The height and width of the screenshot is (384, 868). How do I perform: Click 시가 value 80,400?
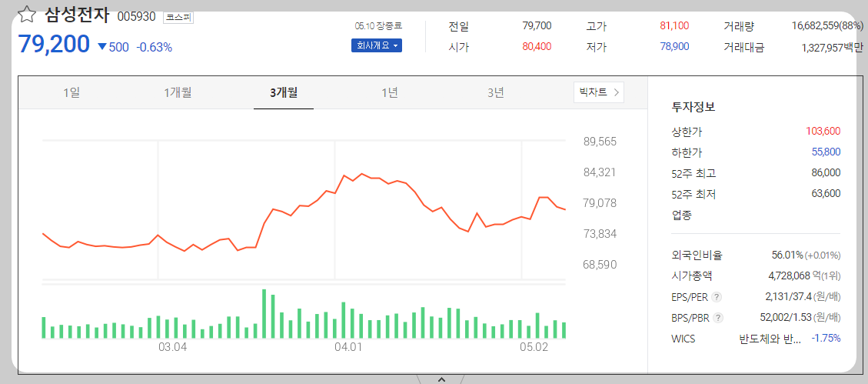coord(537,46)
